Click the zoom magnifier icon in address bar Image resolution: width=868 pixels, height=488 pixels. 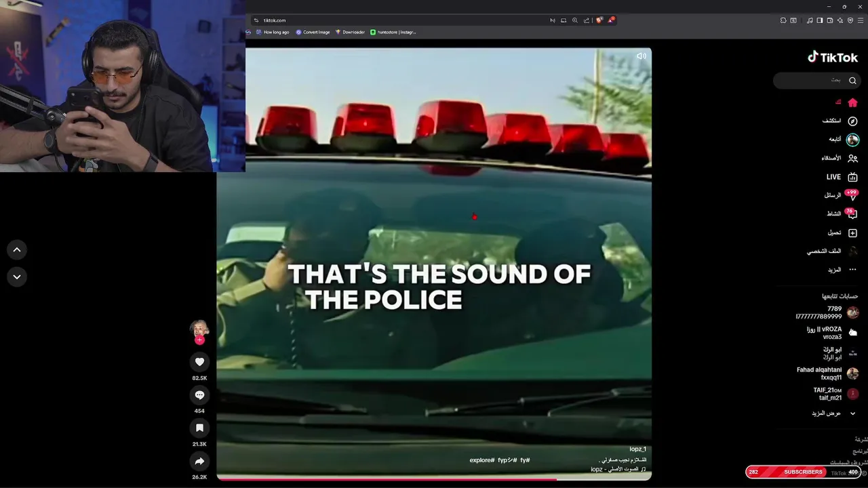575,20
